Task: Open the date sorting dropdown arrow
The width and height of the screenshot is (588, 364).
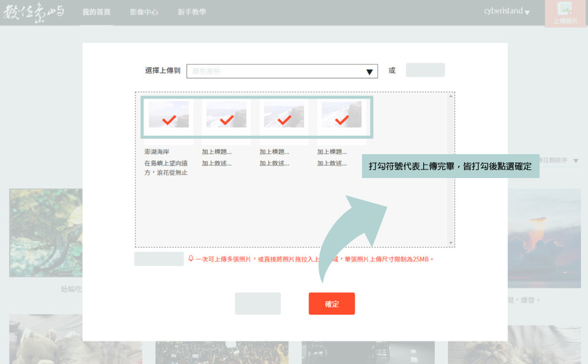Action: tap(576, 160)
